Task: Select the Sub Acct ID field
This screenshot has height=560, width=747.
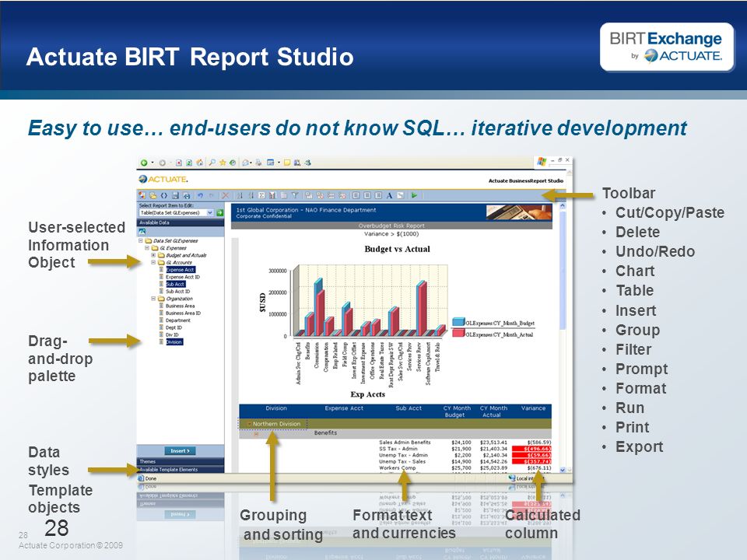Action: tap(177, 292)
